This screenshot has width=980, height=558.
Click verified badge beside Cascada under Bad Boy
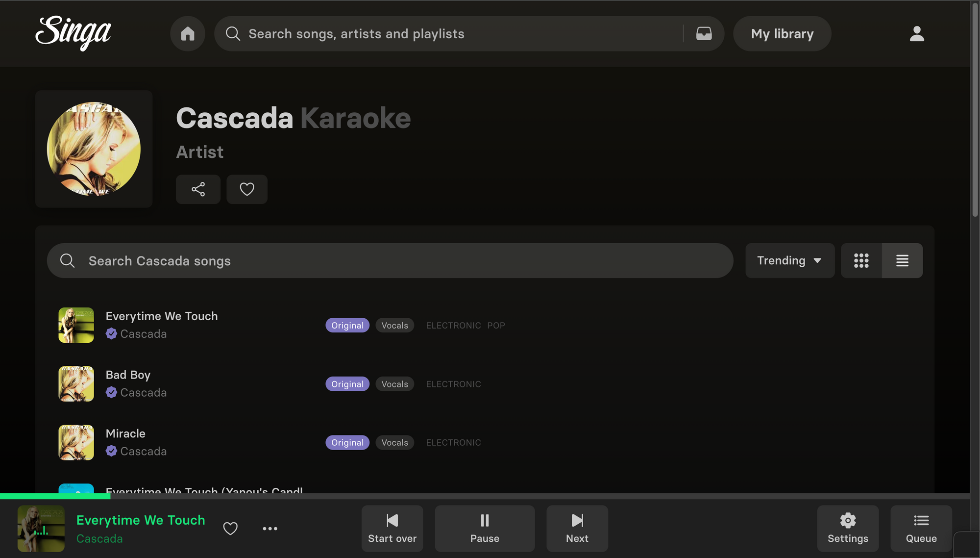pyautogui.click(x=111, y=393)
